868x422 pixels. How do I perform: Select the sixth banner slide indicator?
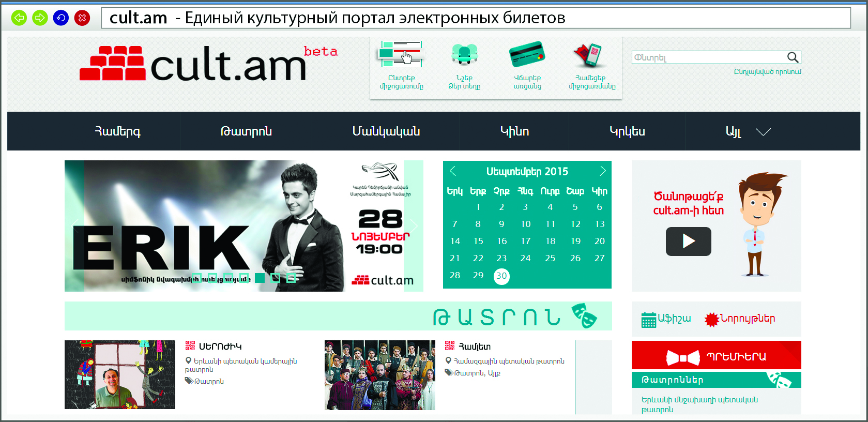tap(276, 278)
